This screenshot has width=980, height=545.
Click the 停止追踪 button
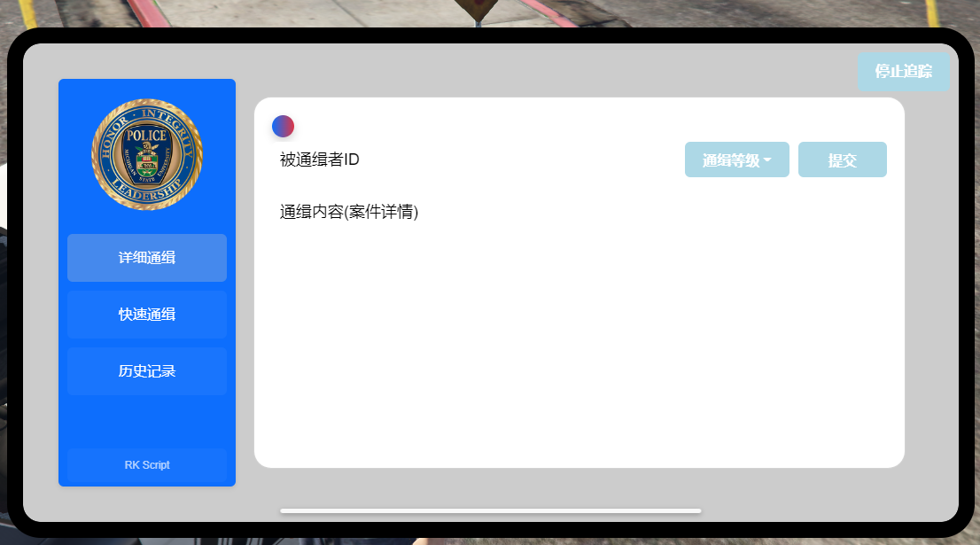[x=904, y=72]
